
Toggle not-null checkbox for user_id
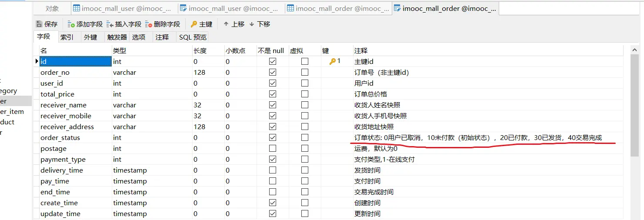pos(273,83)
